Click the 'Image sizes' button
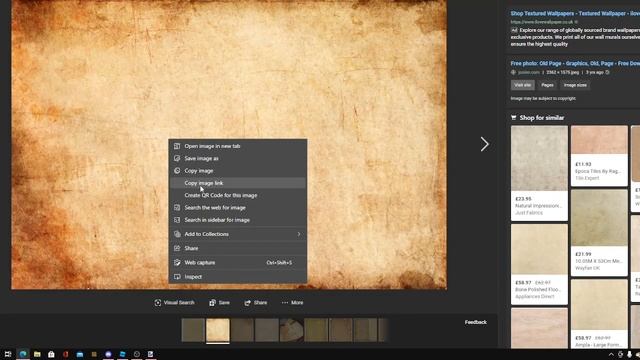The image size is (640, 360). (x=575, y=85)
